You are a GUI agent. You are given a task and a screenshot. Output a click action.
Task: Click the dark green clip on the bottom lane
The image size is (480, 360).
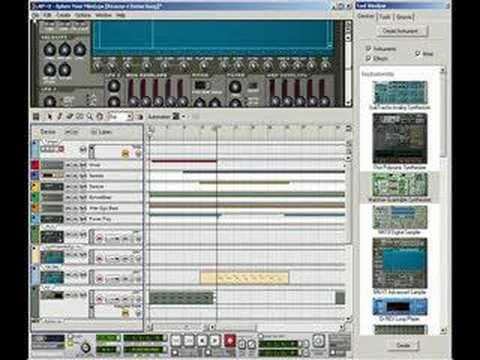[x=181, y=298]
